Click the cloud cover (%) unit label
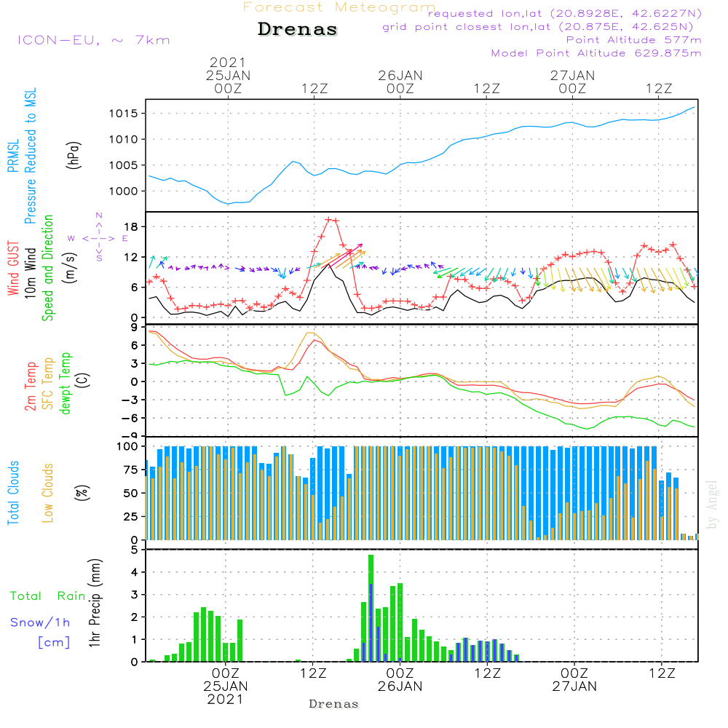This screenshot has width=728, height=728. 82,493
